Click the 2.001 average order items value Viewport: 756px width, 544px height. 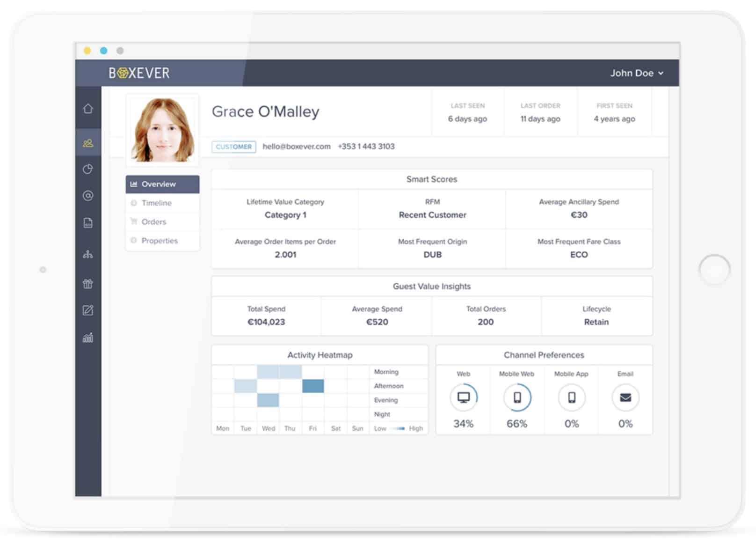point(285,255)
